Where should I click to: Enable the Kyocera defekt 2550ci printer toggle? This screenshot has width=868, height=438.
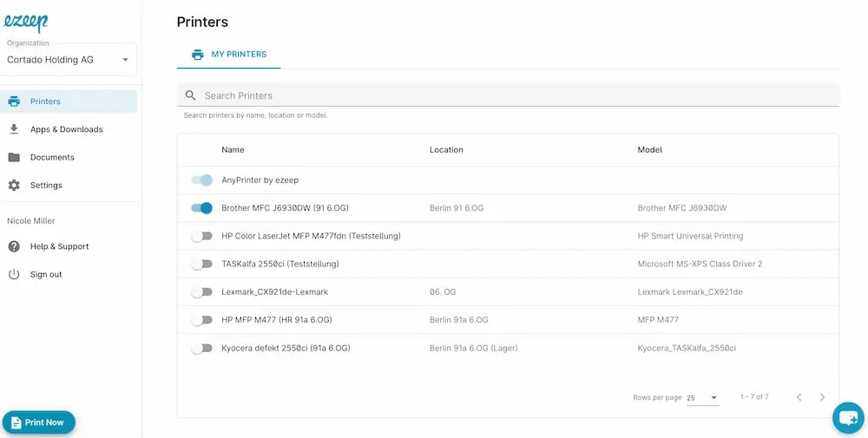click(x=201, y=348)
